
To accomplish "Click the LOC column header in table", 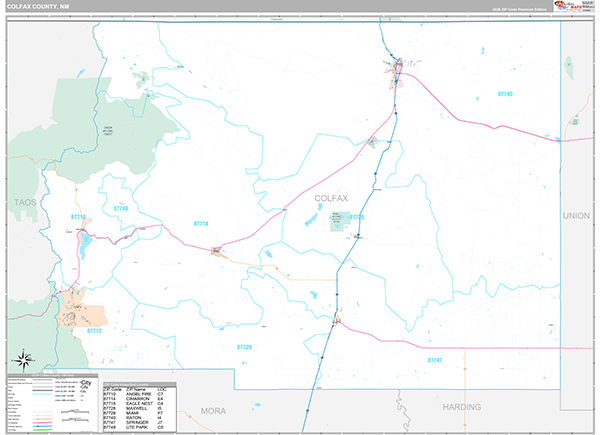I will click(162, 389).
